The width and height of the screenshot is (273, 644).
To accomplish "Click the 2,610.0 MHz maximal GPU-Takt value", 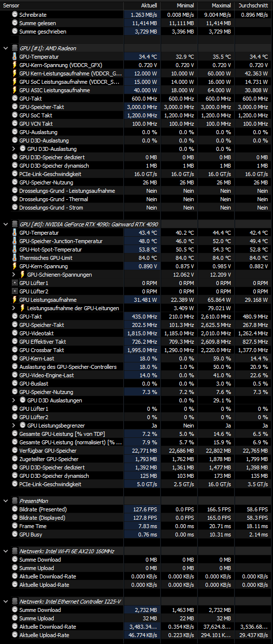I will pos(216,317).
